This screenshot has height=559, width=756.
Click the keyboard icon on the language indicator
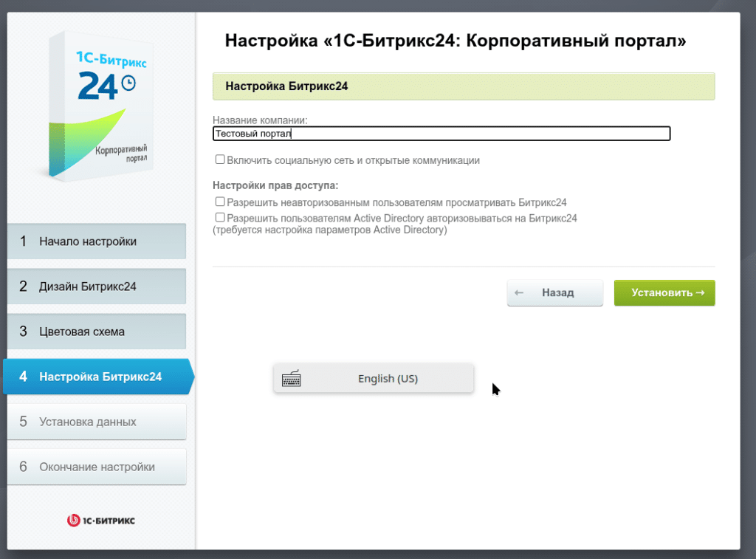pyautogui.click(x=292, y=378)
